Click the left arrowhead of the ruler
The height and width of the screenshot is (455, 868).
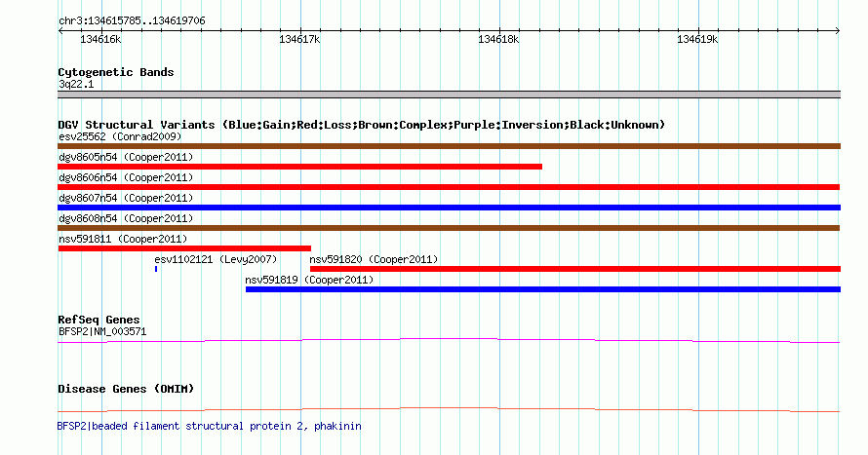pos(60,30)
